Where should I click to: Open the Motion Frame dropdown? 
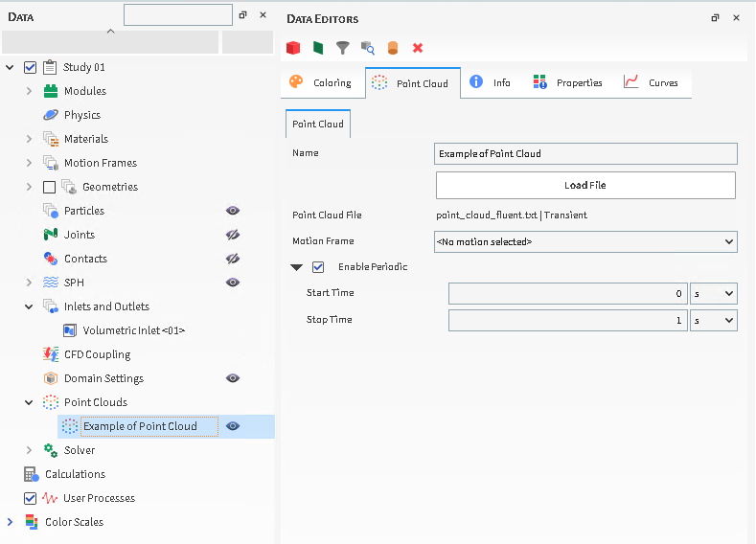pos(585,242)
